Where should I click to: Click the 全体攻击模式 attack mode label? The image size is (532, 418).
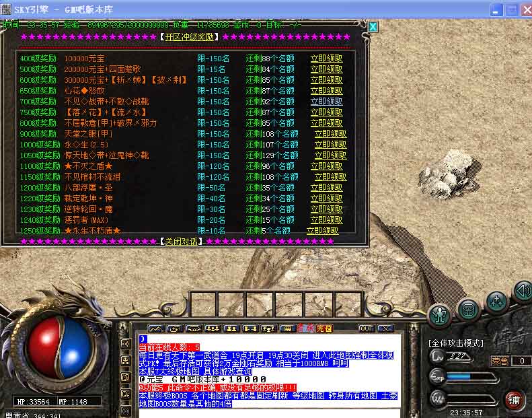pyautogui.click(x=456, y=343)
